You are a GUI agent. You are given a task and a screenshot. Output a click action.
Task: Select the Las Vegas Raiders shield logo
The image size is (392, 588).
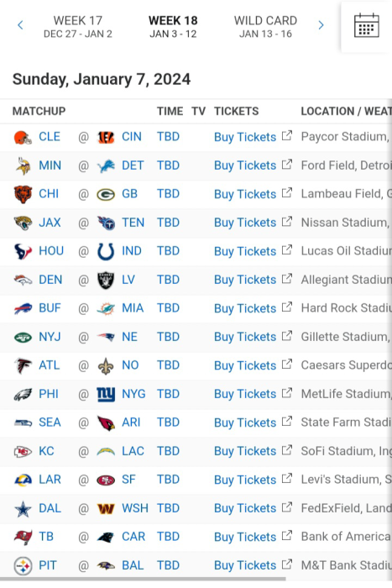tap(106, 280)
